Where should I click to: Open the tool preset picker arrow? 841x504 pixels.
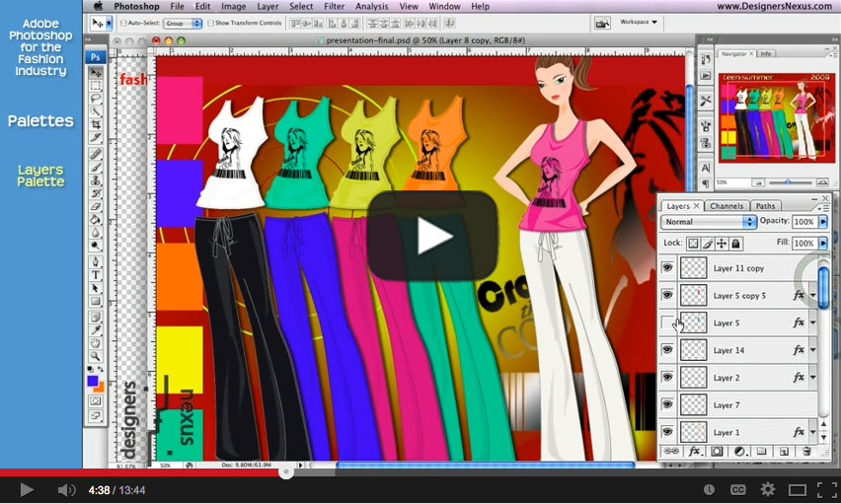[x=109, y=23]
